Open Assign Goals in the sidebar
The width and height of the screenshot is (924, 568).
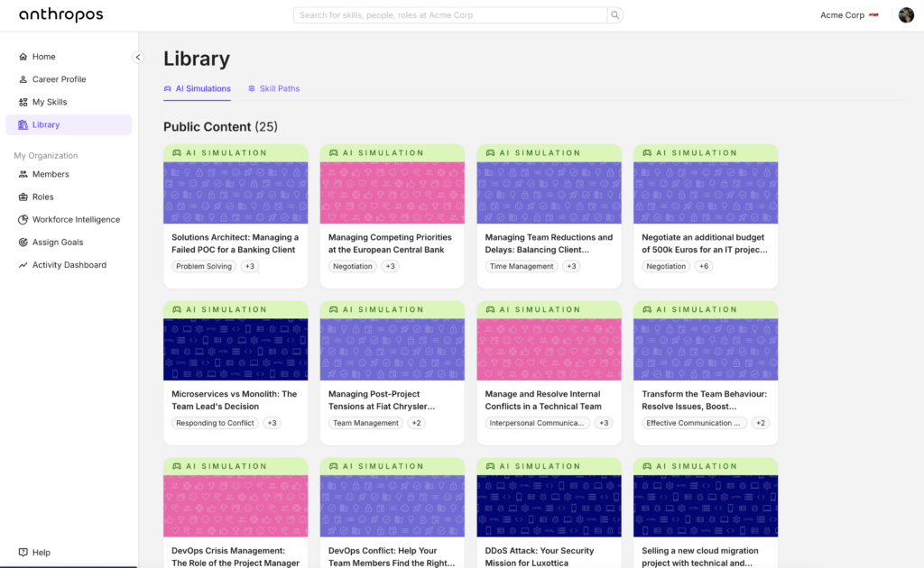click(58, 243)
